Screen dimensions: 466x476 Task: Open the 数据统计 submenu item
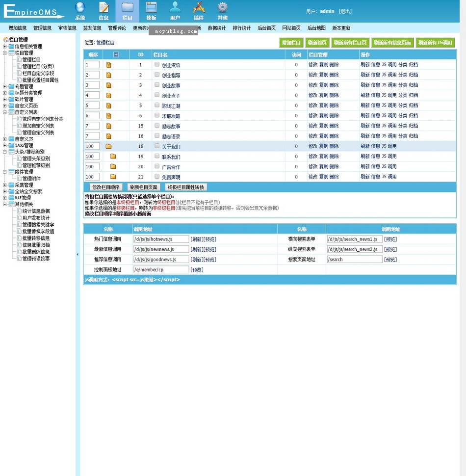tap(217, 28)
